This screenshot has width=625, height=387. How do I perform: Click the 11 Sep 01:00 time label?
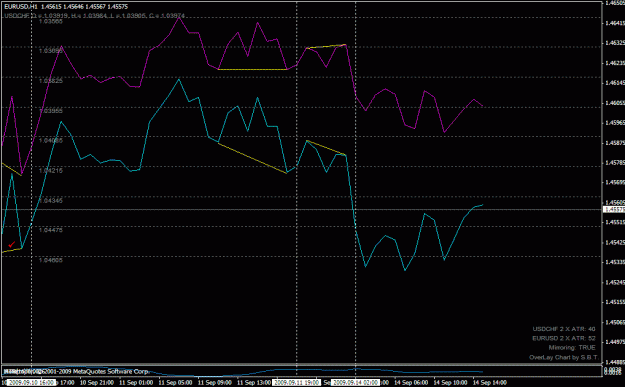click(136, 383)
